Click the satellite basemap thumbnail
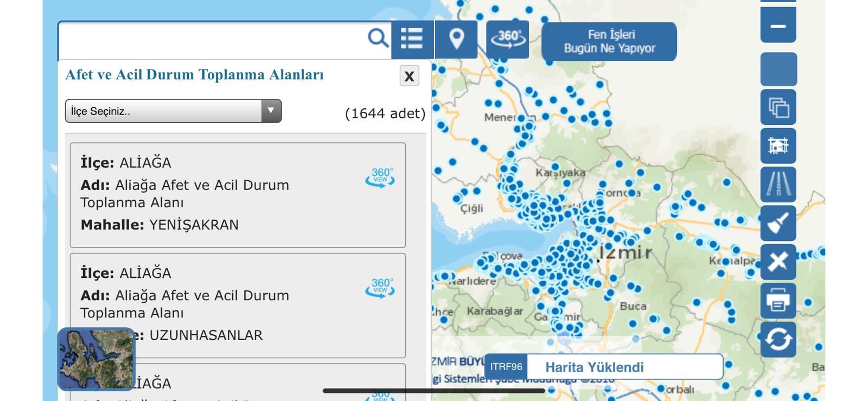 point(96,359)
